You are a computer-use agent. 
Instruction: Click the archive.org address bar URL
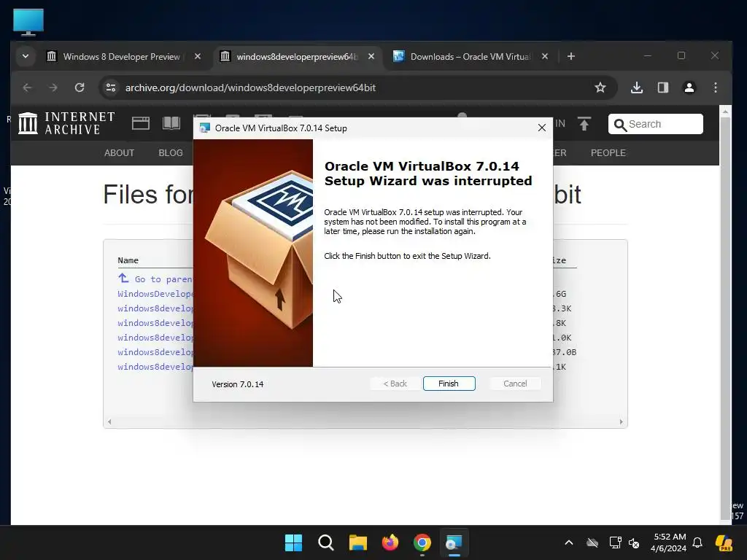(x=250, y=87)
